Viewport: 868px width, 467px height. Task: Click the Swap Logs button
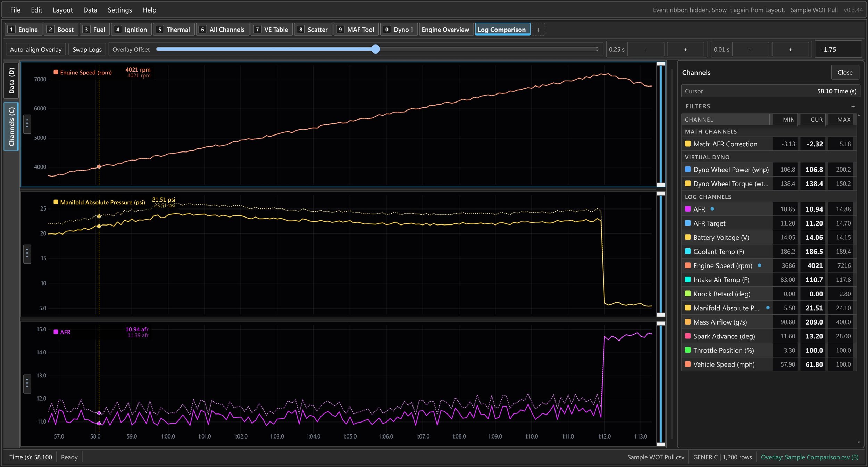87,49
